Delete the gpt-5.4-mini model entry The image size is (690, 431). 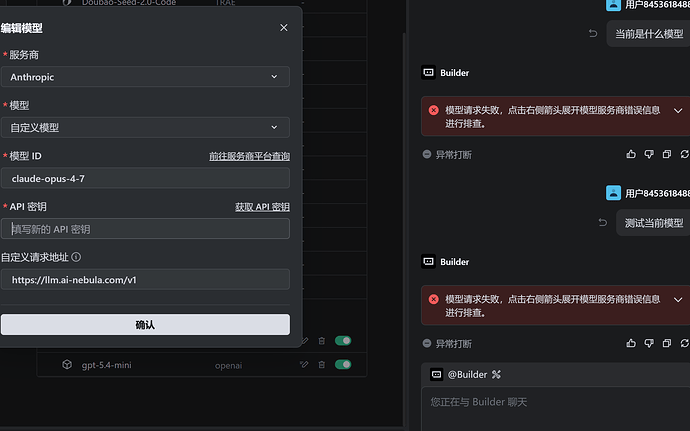[322, 365]
